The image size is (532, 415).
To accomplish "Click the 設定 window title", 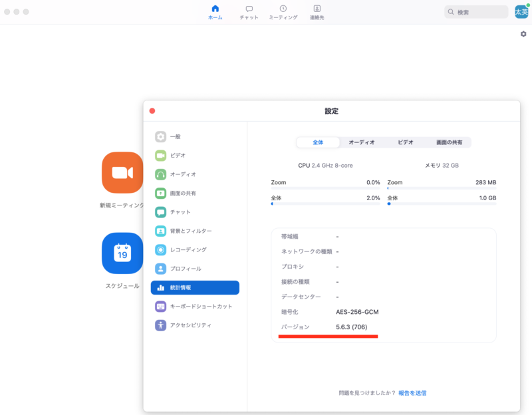I will 331,111.
